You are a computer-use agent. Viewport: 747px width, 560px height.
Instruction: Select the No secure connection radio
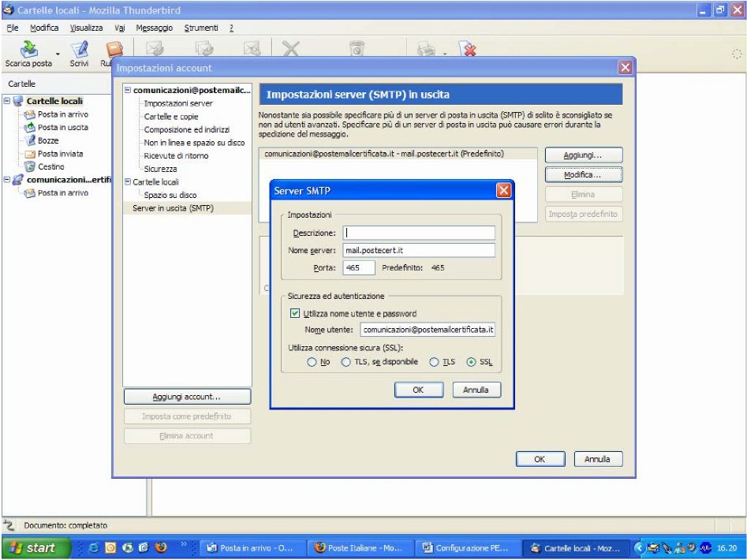tap(312, 362)
